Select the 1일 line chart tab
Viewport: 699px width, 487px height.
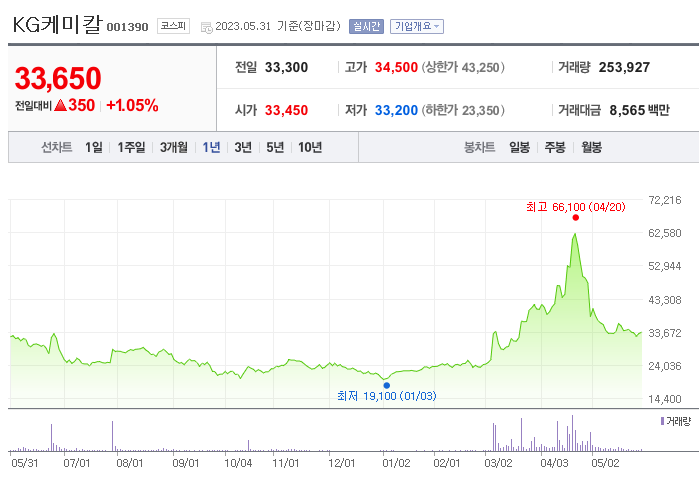tap(94, 147)
